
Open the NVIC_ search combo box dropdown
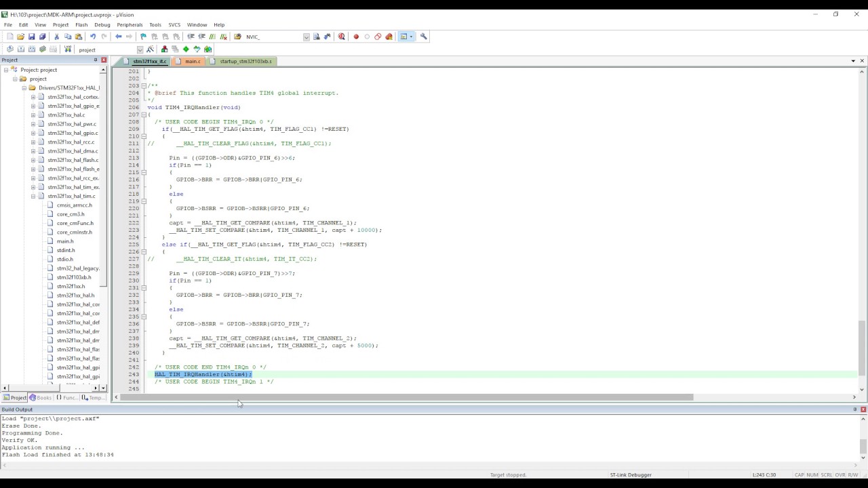(307, 37)
